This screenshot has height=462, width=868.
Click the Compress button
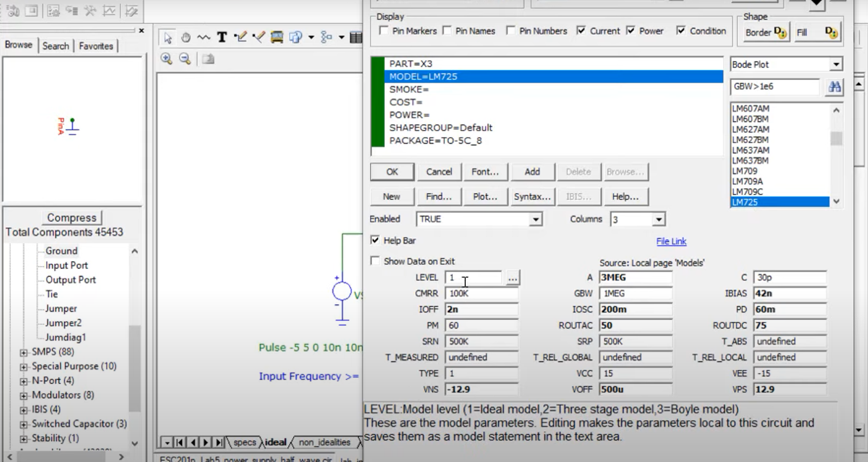click(72, 217)
